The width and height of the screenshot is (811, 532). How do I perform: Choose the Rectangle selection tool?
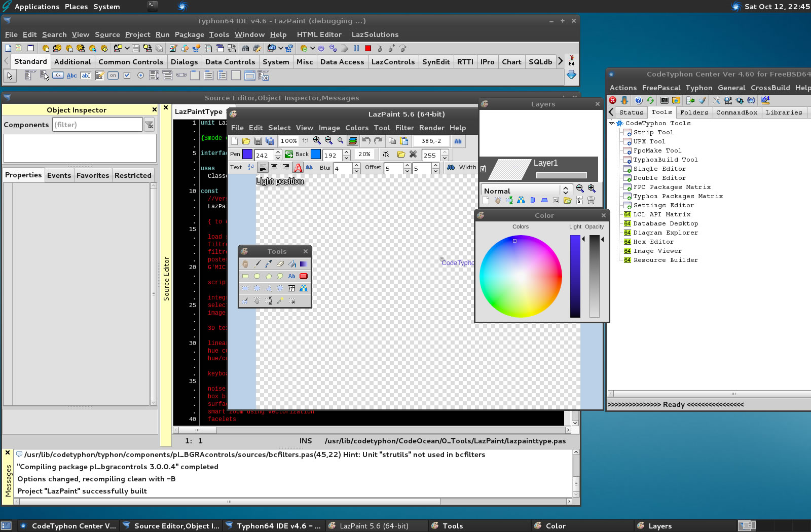click(x=245, y=288)
